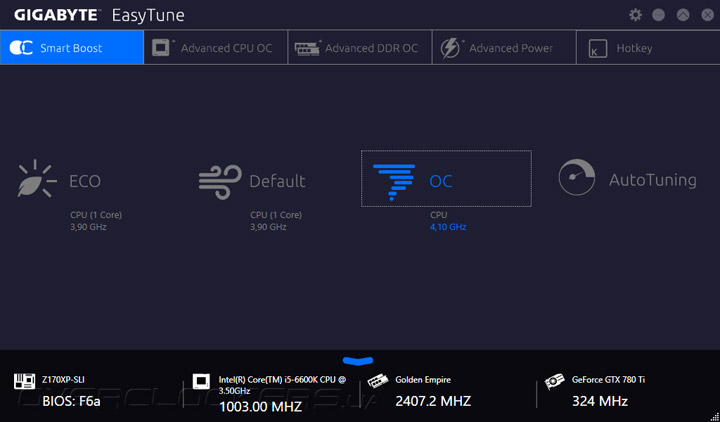Click the 4,10 GHz OC frequency value
This screenshot has width=720, height=422.
tap(448, 227)
